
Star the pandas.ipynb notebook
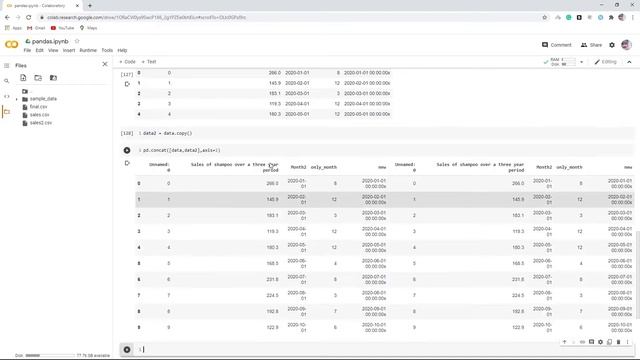pos(77,41)
